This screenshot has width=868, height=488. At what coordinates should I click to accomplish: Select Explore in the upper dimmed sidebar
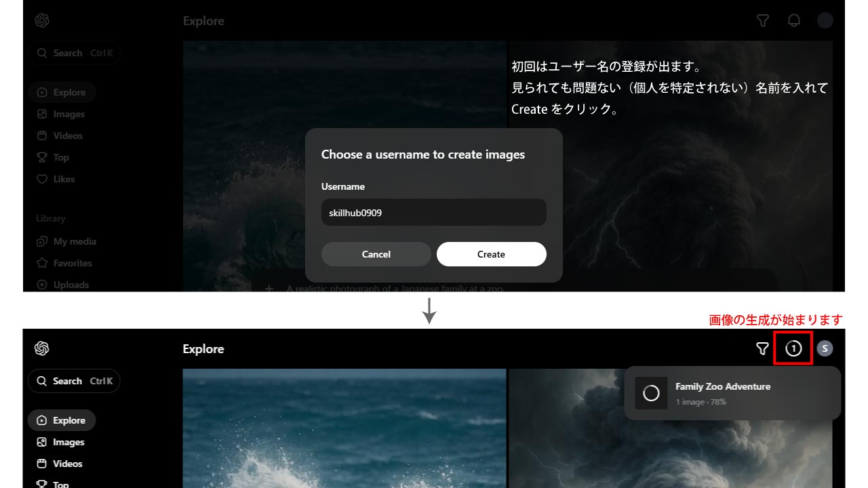62,92
